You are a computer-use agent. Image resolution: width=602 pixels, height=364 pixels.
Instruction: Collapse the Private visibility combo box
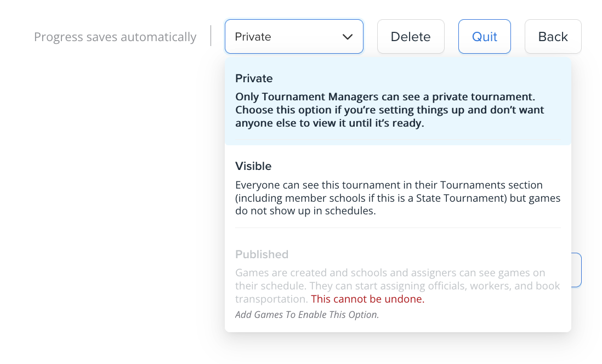pos(294,37)
